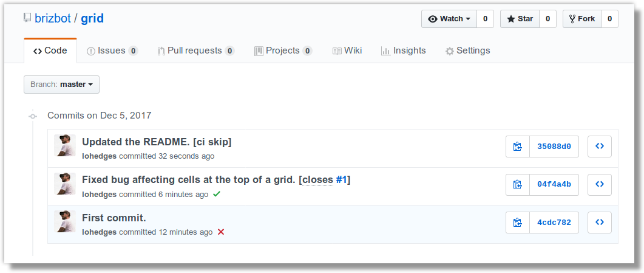Open the brizbot owner link
644x273 pixels.
point(53,18)
